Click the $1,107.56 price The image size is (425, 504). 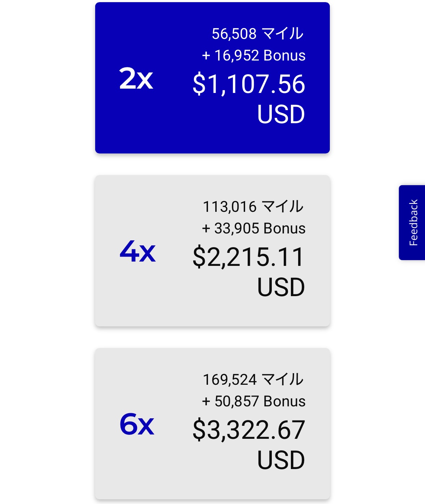(x=249, y=84)
